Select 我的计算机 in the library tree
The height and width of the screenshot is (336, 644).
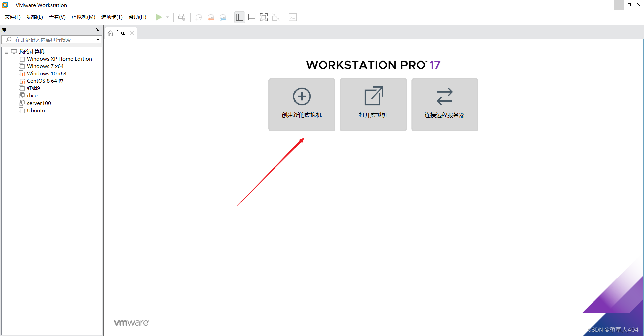tap(32, 52)
